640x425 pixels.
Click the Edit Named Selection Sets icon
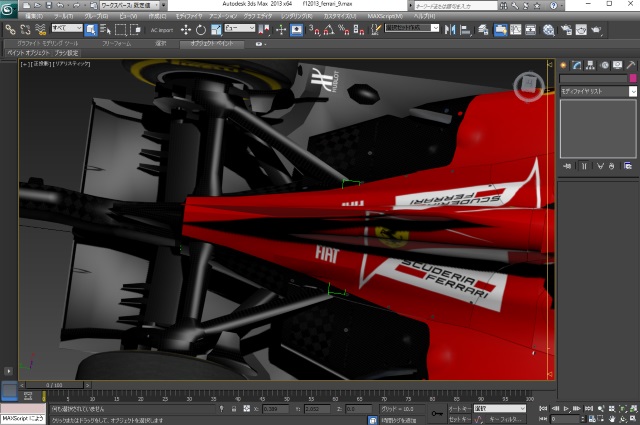[x=376, y=30]
